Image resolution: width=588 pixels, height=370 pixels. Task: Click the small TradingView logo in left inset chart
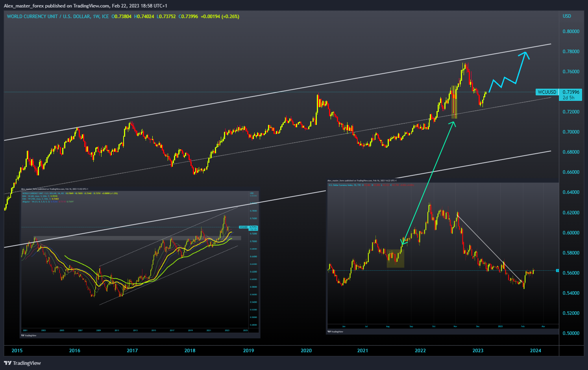(x=29, y=335)
